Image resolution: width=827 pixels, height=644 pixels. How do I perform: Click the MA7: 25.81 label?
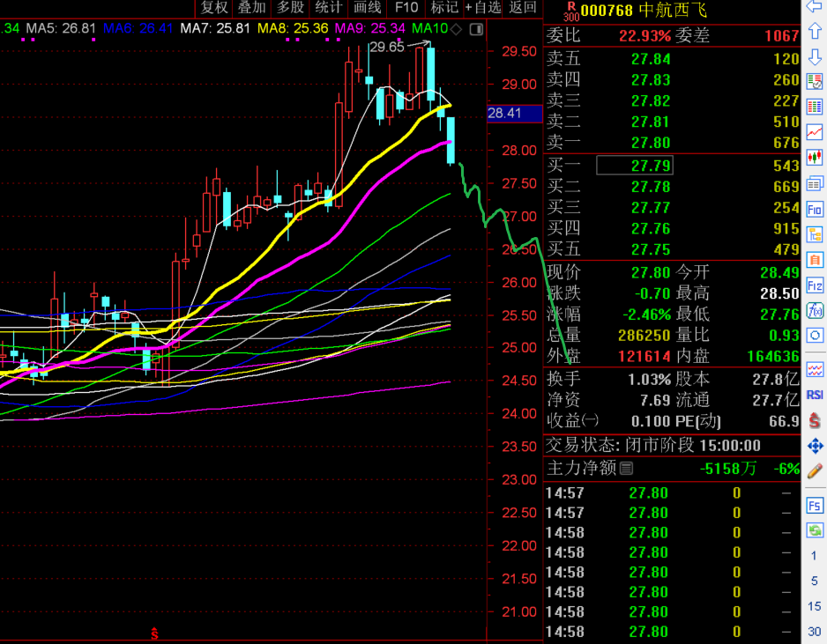215,28
